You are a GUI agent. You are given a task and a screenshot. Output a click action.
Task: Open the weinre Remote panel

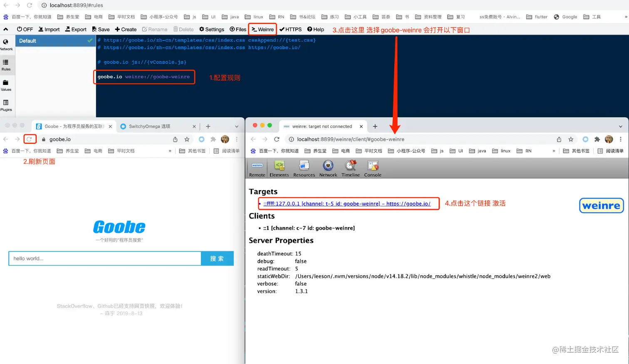point(257,168)
